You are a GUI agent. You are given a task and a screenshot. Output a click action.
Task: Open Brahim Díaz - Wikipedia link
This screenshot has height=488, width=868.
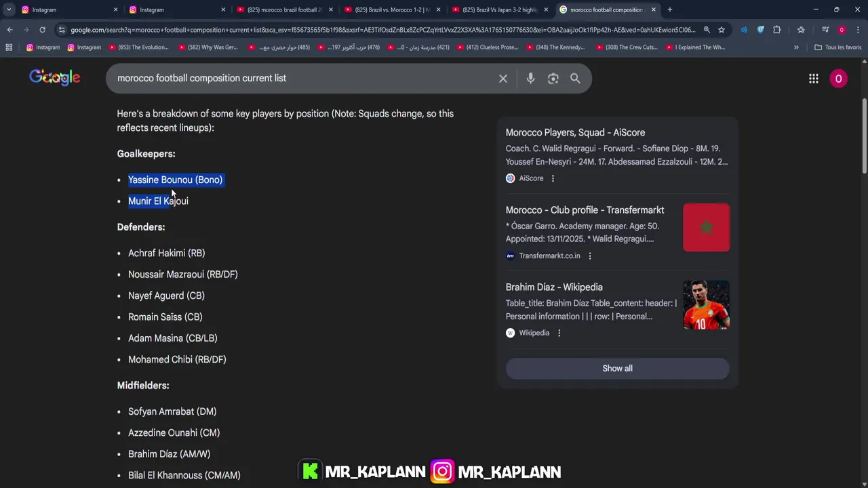554,287
